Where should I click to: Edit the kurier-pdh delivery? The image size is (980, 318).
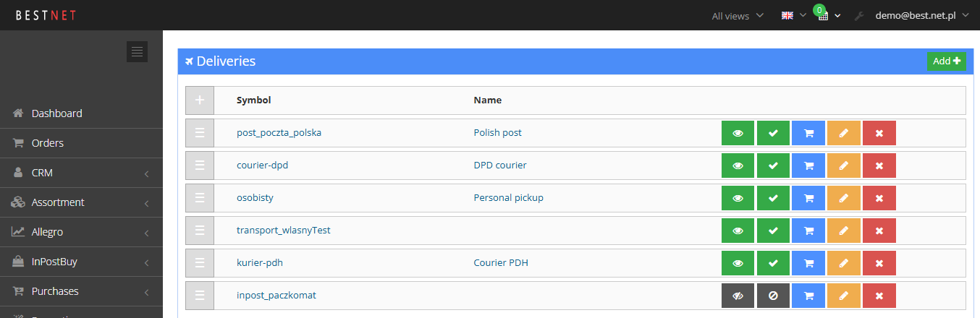844,263
